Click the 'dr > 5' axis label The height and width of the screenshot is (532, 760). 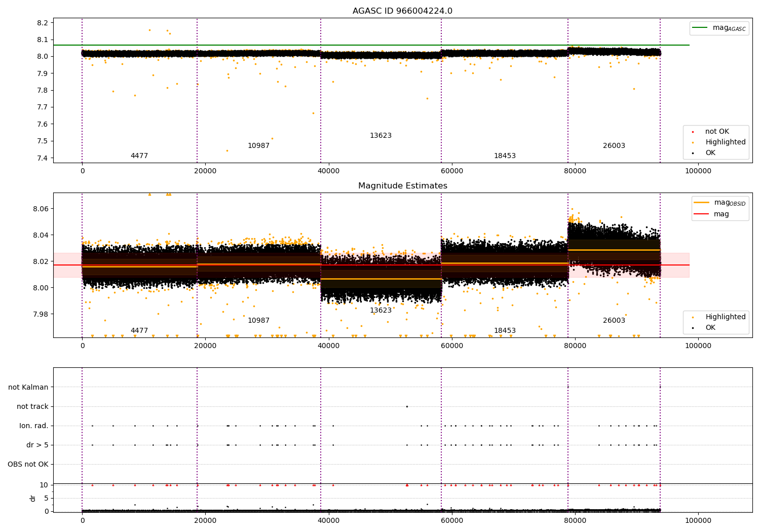pyautogui.click(x=37, y=445)
